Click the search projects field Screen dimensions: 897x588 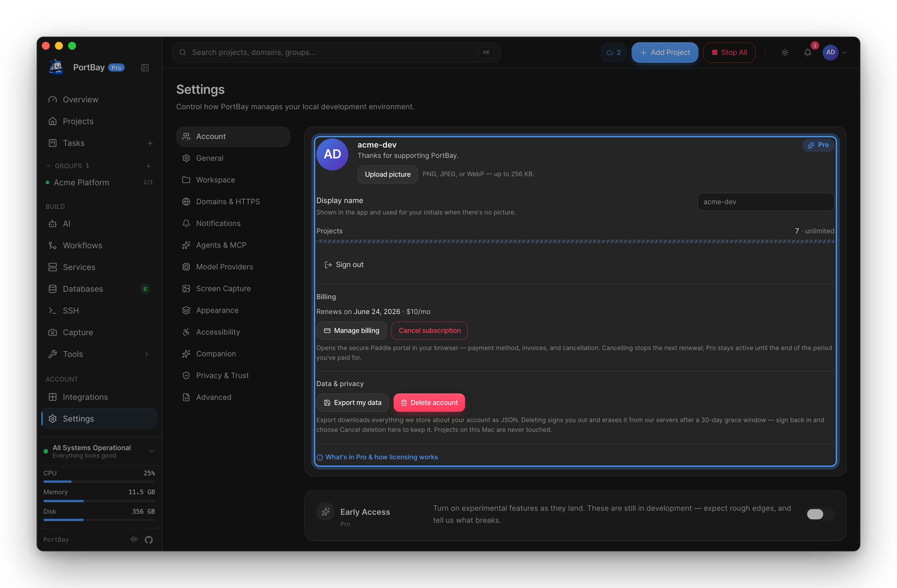pyautogui.click(x=336, y=52)
